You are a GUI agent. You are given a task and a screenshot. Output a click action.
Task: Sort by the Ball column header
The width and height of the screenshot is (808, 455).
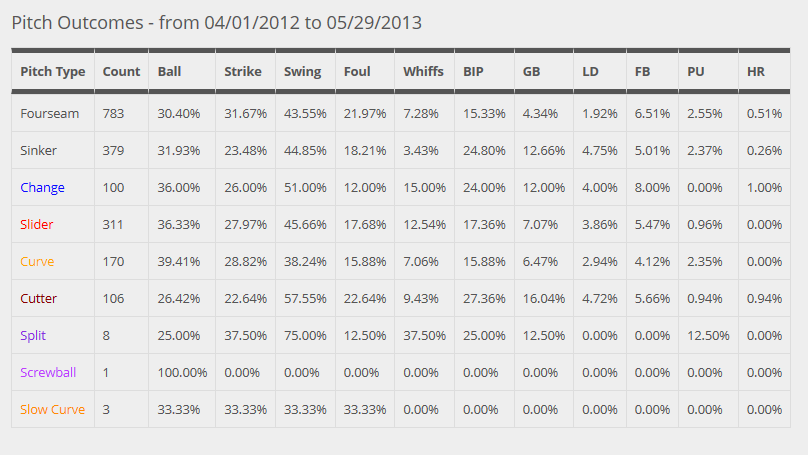169,72
